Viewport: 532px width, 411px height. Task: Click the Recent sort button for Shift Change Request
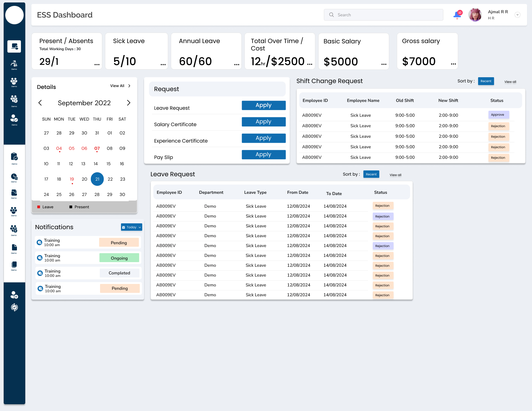pos(486,81)
